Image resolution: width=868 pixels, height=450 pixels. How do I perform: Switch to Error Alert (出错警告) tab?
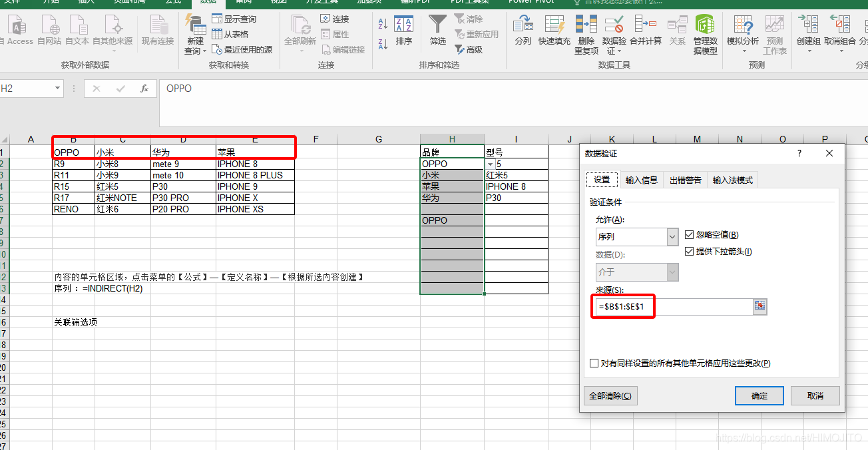point(686,180)
